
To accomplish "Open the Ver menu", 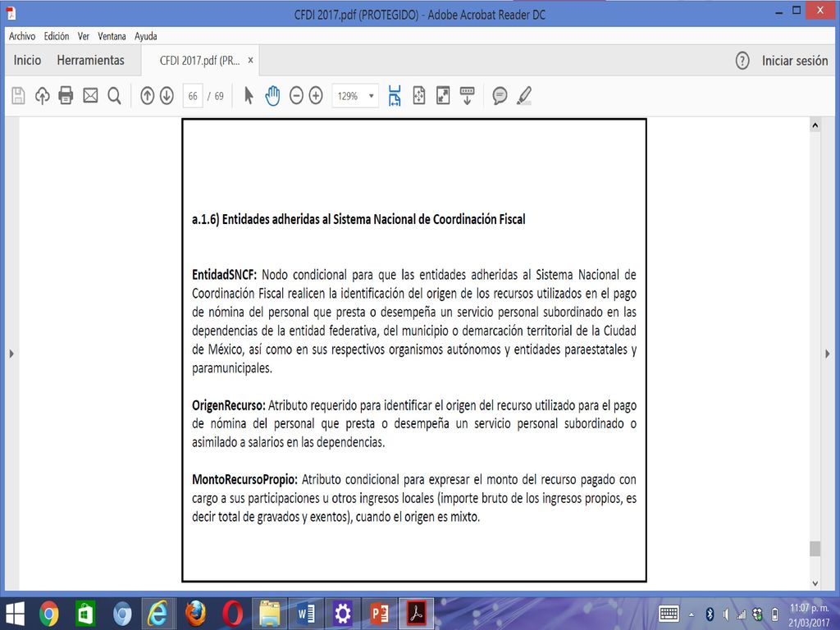I will pyautogui.click(x=84, y=36).
